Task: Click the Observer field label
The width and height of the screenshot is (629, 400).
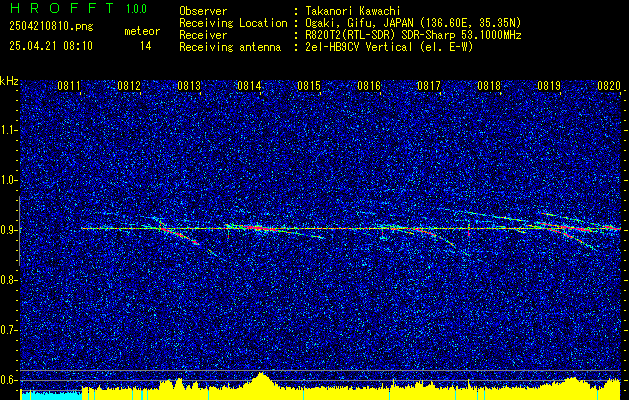Action: point(203,11)
